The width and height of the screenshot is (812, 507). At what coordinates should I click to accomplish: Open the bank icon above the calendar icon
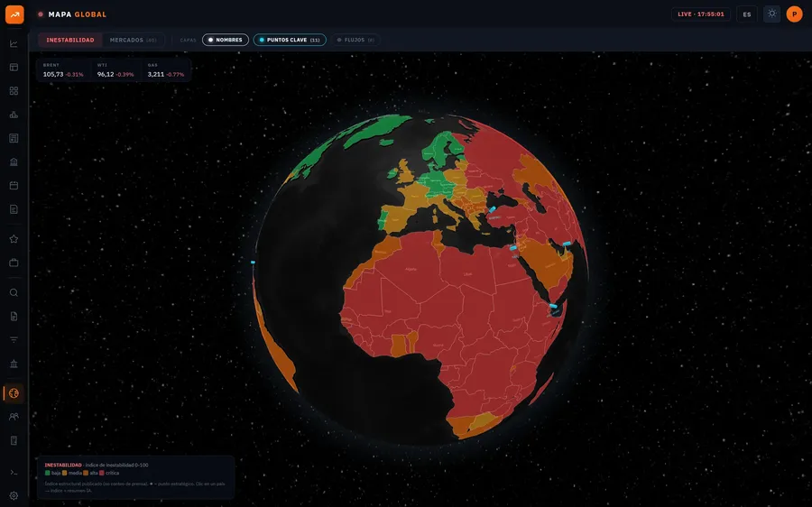14,161
